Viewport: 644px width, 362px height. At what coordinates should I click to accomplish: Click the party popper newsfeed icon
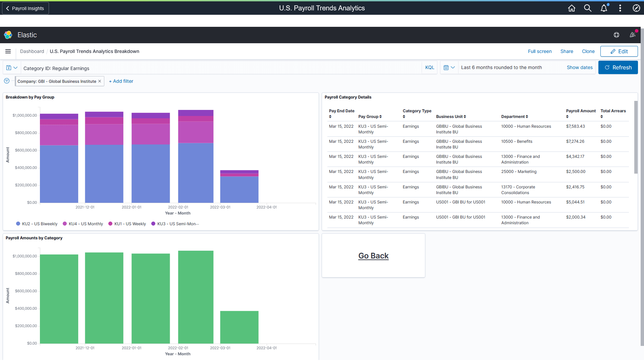633,35
